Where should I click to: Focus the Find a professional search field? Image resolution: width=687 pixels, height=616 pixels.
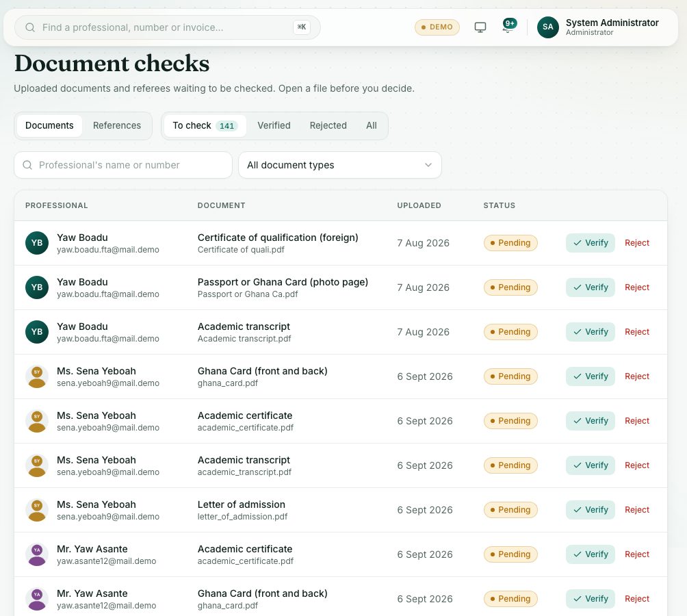point(168,27)
